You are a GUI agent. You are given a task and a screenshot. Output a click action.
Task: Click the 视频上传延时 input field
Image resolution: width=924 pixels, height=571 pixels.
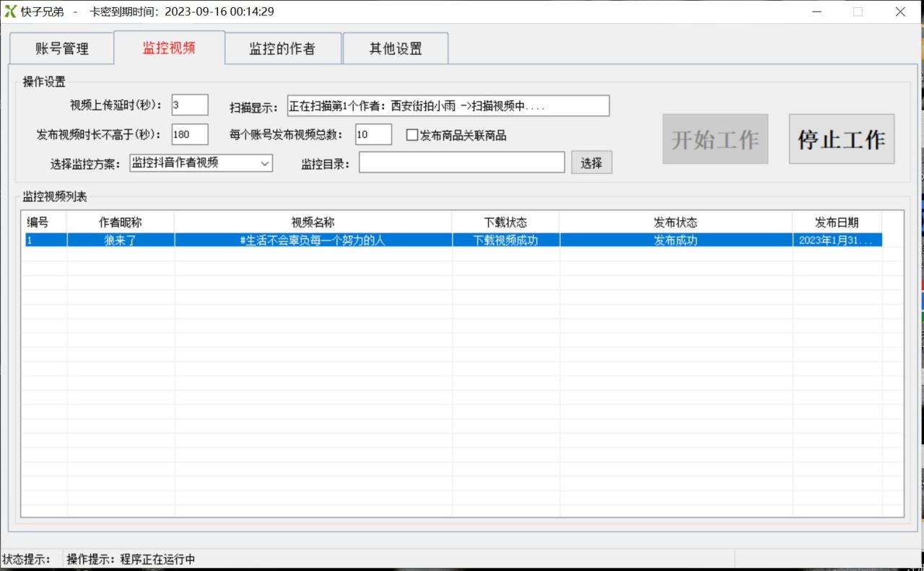(189, 104)
